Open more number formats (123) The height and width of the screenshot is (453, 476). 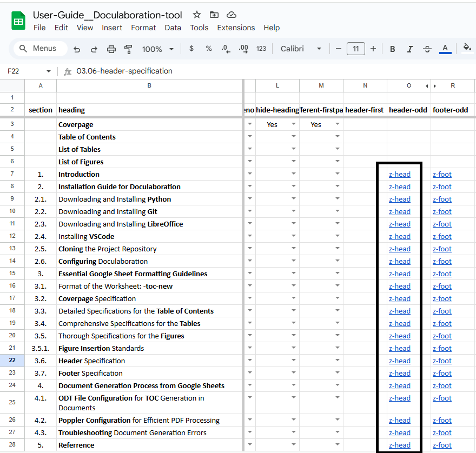tap(261, 49)
